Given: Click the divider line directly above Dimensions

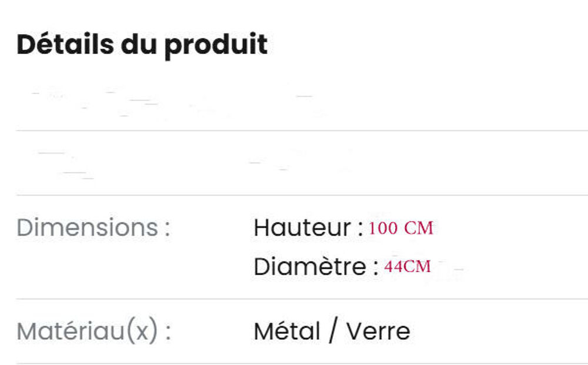Looking at the screenshot, I should 302,195.
